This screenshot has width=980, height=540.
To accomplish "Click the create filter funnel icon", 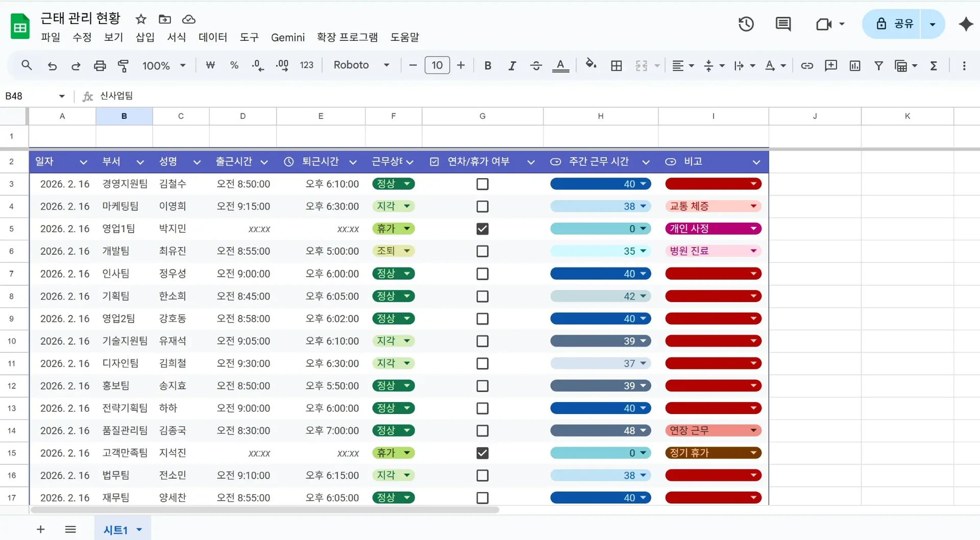I will [x=878, y=65].
